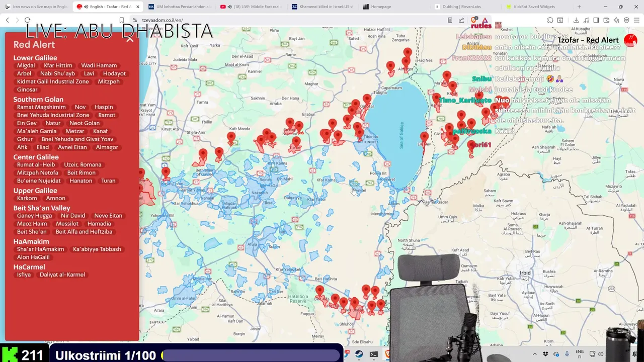Select Bu'eine Nujeidat location
This screenshot has height=362, width=644.
point(39,181)
